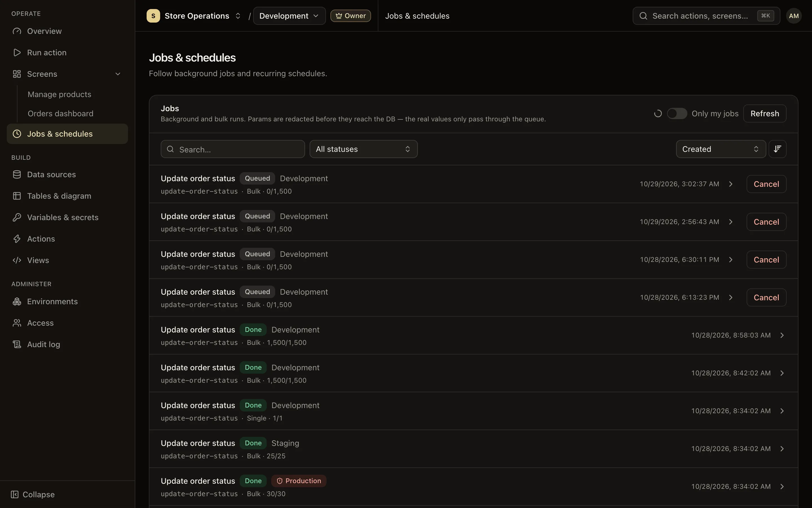Screen dimensions: 812x508
Task: Toggle the sort direction icon
Action: click(777, 149)
